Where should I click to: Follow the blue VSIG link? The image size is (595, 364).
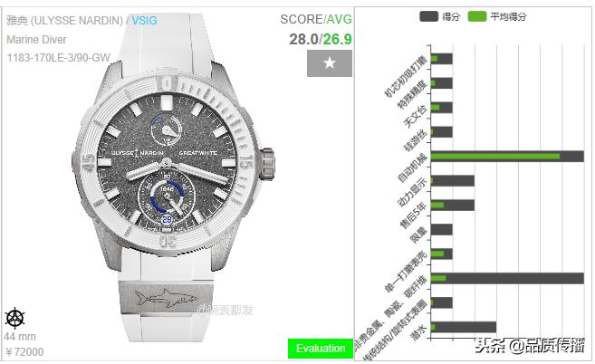[144, 21]
